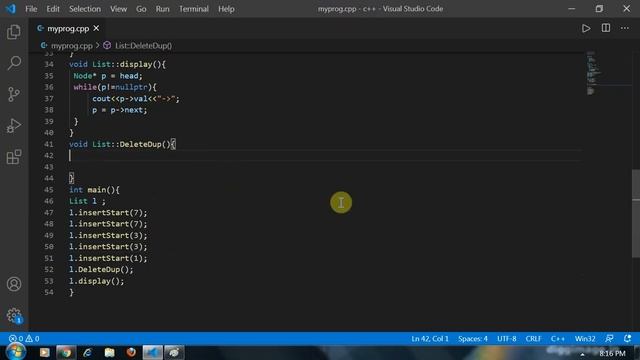Viewport: 640px width, 360px height.
Task: Split the editor right
Action: click(606, 28)
